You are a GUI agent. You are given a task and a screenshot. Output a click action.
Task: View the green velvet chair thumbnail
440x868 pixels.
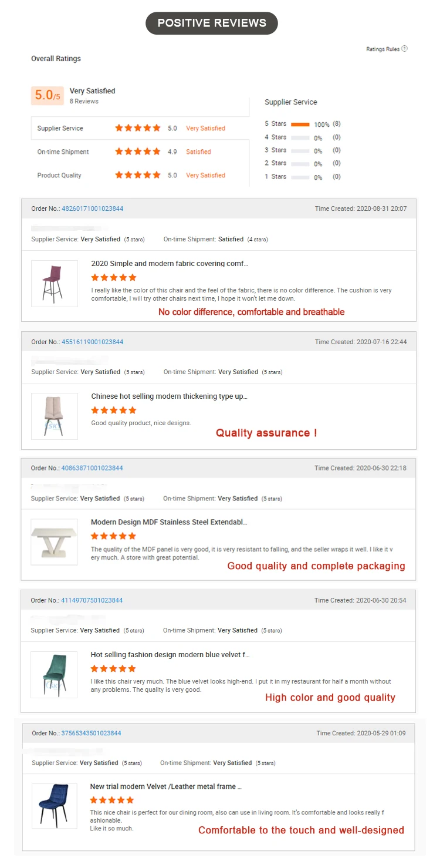pos(54,674)
